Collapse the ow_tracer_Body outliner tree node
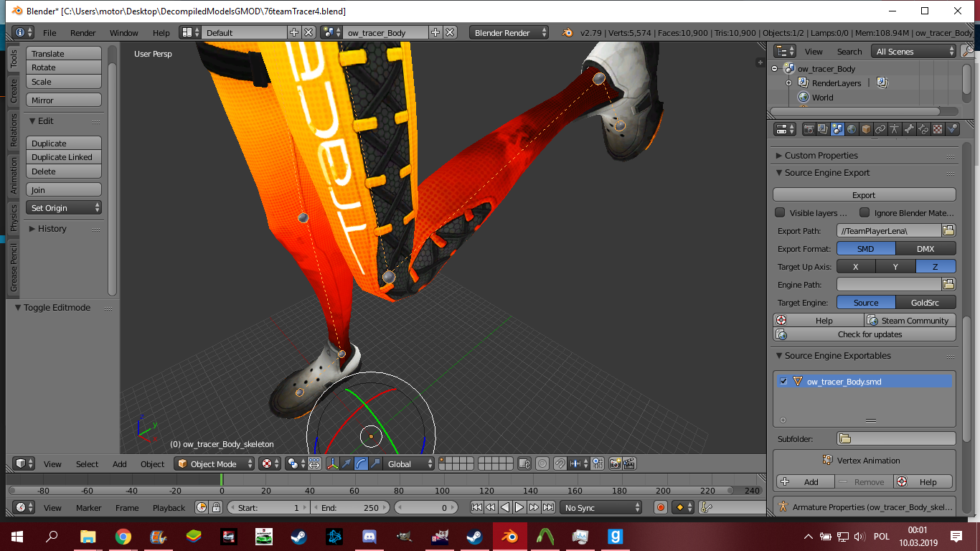 775,69
